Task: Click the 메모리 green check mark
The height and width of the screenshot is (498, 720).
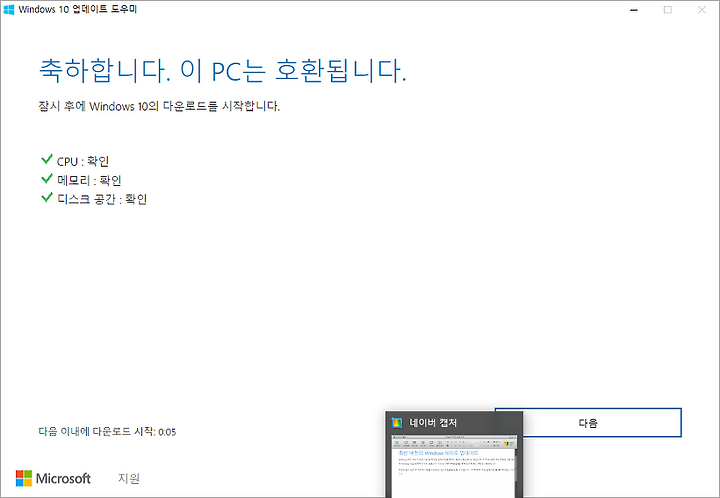Action: (47, 178)
